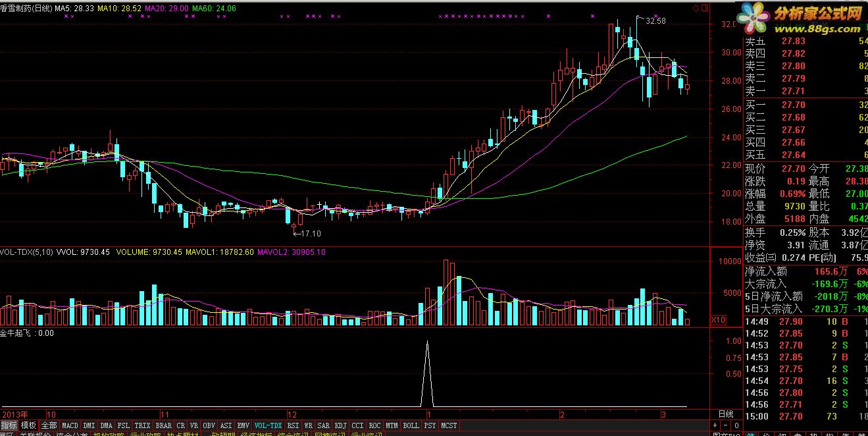Click the 卖一 27.71 ask row
Screen dimensions: 868x436
(x=806, y=92)
